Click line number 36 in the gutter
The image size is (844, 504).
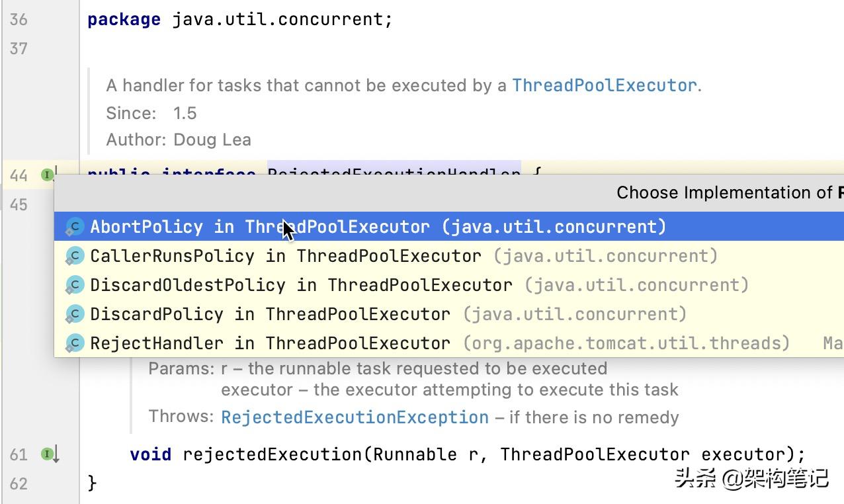[x=20, y=19]
